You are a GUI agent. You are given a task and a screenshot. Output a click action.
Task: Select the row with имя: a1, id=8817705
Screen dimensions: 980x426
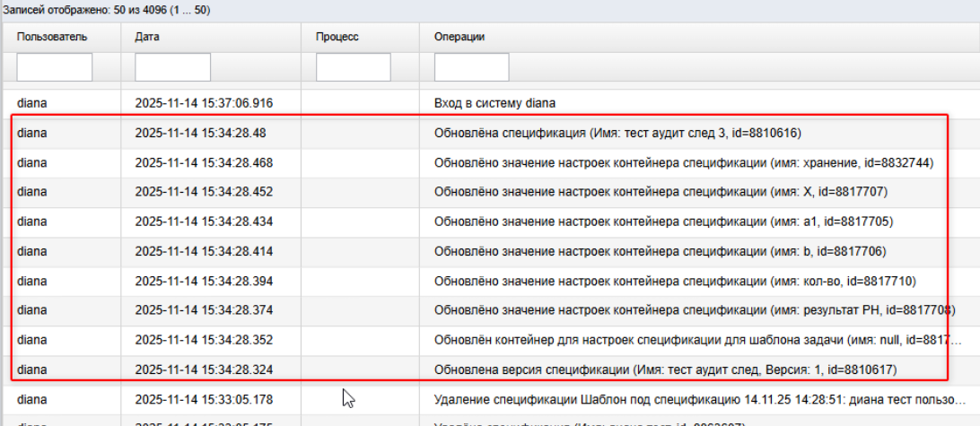pyautogui.click(x=490, y=222)
